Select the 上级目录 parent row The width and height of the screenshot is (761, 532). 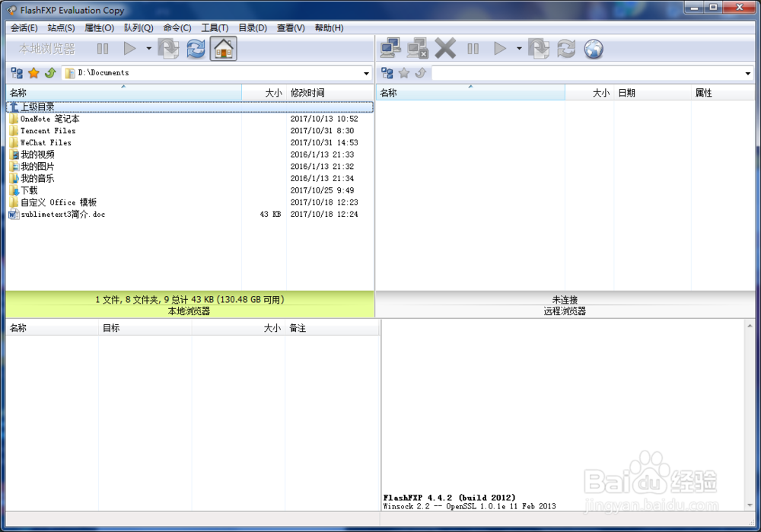(x=189, y=107)
